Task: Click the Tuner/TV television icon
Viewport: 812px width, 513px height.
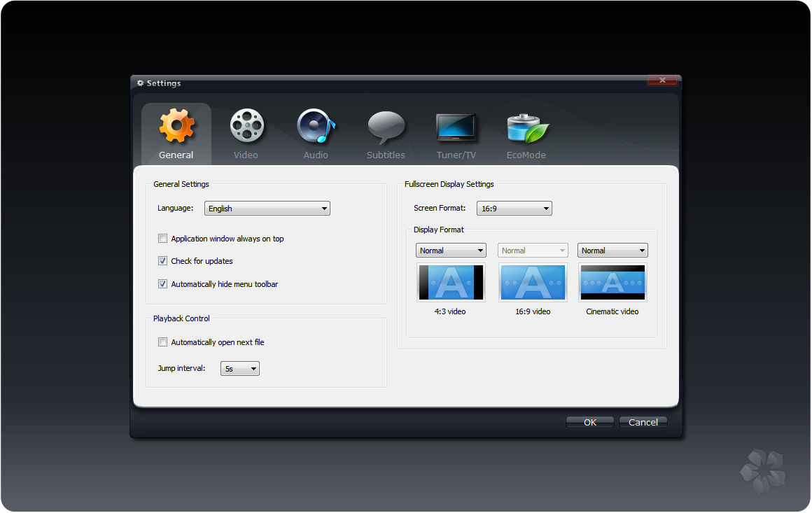Action: click(x=456, y=127)
